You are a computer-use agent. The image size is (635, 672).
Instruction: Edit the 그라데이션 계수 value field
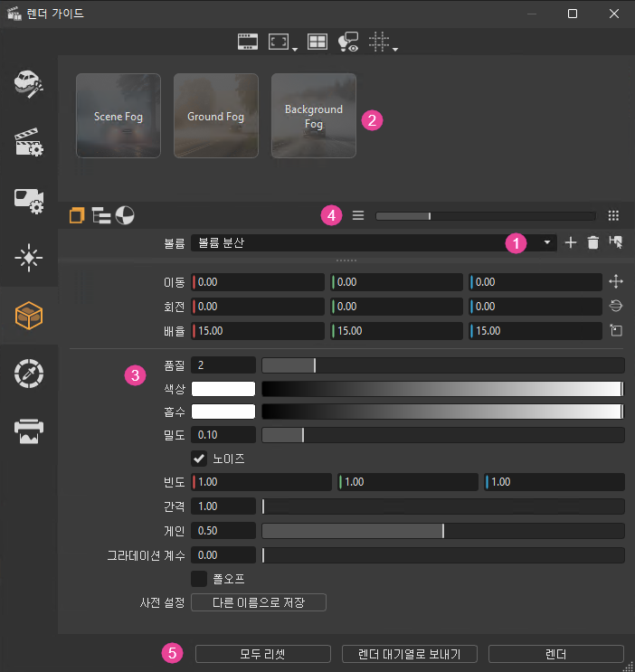(223, 555)
